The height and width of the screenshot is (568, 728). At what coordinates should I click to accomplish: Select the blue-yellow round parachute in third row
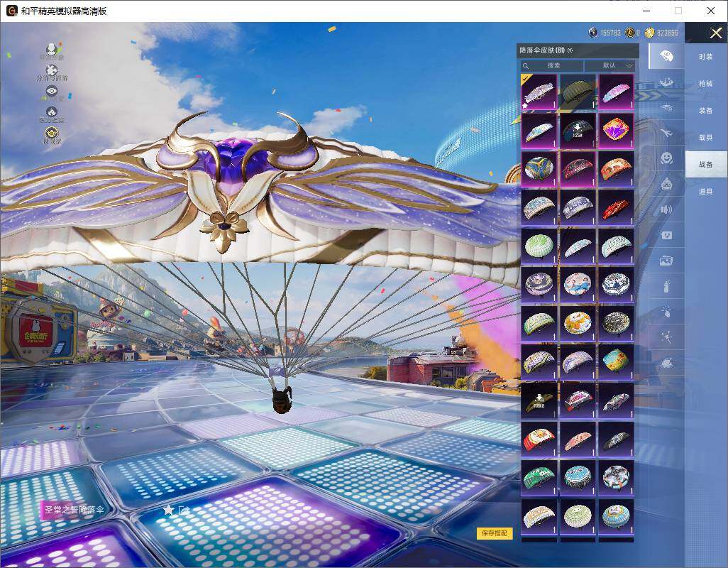coord(539,169)
